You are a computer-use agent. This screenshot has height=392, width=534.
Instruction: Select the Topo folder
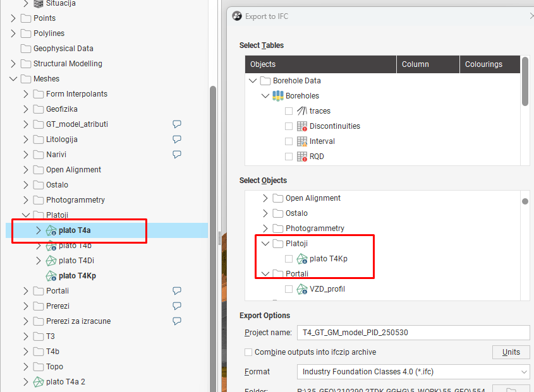coord(55,367)
